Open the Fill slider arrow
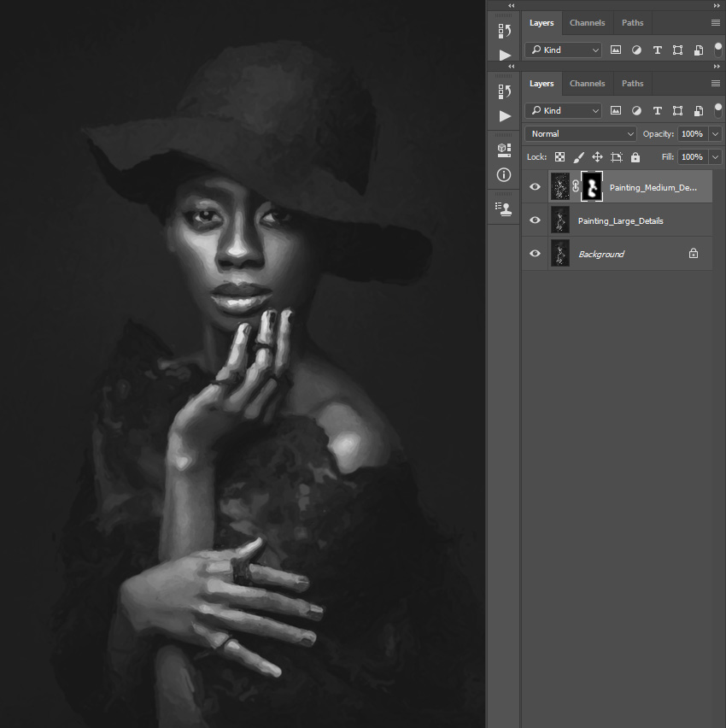The image size is (726, 728). point(715,157)
